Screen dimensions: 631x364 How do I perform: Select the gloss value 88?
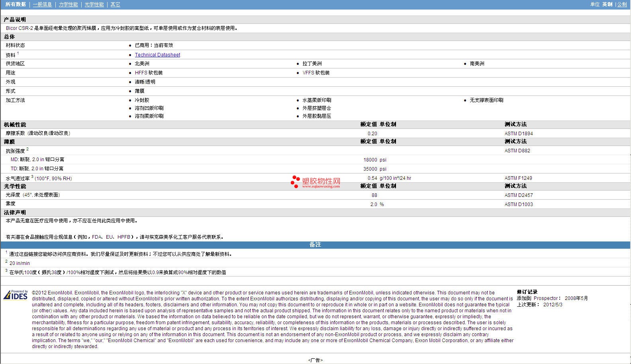[x=374, y=195]
